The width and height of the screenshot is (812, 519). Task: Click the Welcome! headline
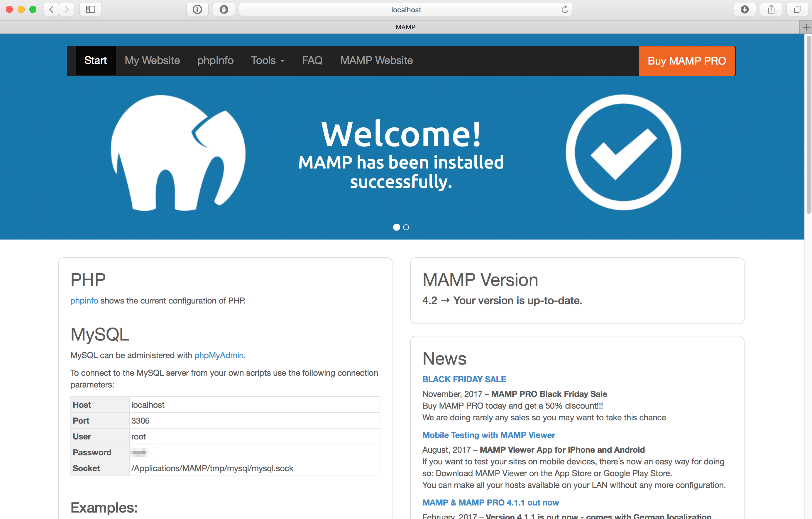coord(401,134)
